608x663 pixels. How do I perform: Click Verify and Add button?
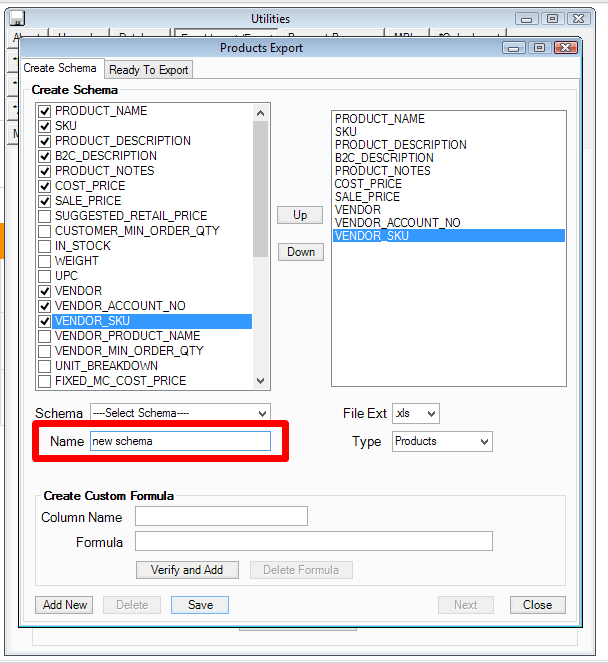tap(187, 570)
